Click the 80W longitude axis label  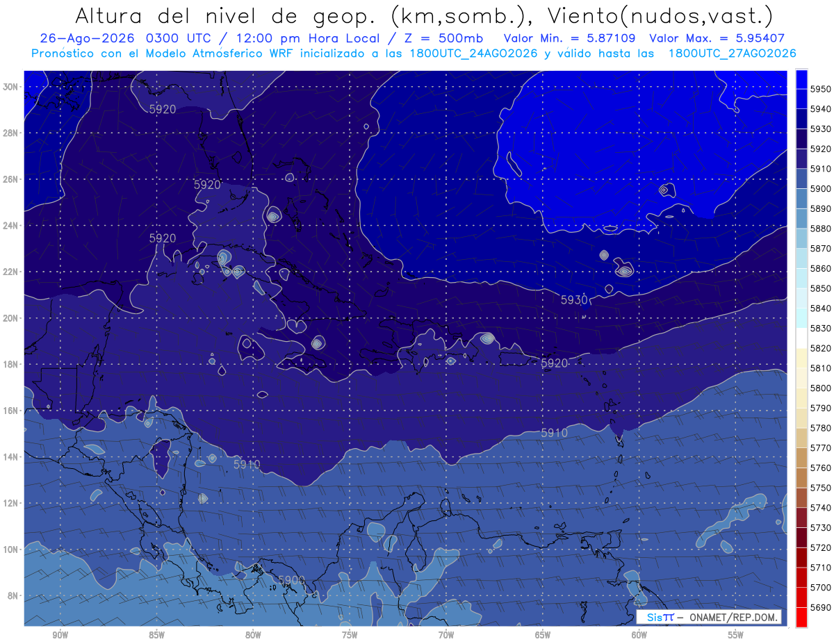point(253,636)
